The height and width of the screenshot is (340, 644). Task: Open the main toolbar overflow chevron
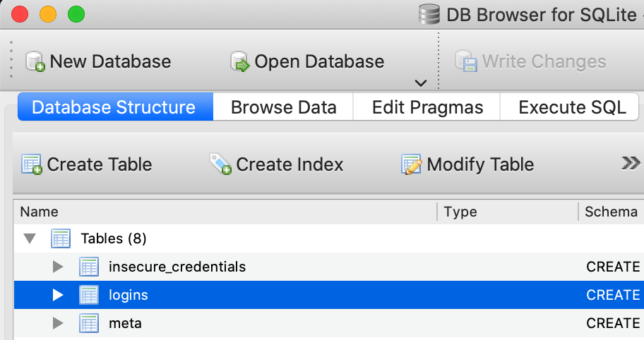421,83
